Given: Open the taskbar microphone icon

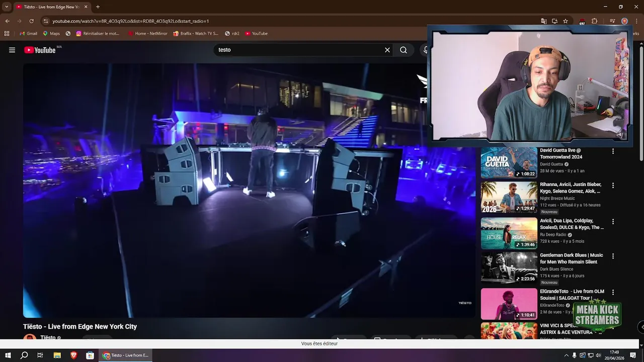Looking at the screenshot, I should point(575,355).
